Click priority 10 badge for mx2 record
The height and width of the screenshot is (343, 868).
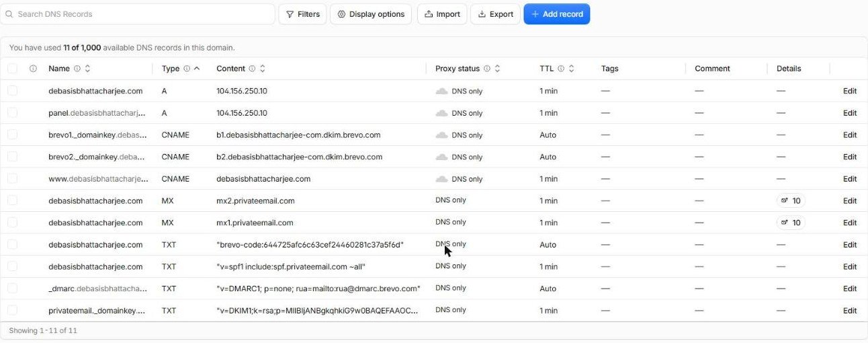pos(791,200)
